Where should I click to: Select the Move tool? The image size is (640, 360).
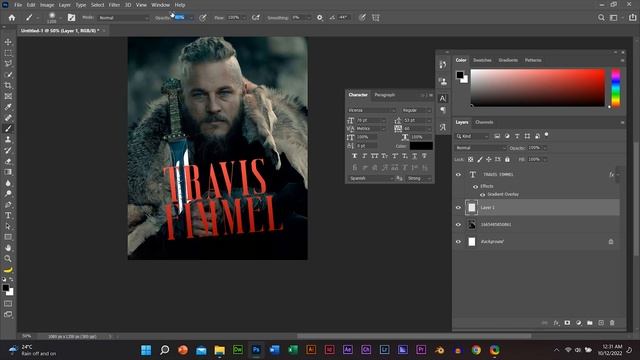(8, 42)
